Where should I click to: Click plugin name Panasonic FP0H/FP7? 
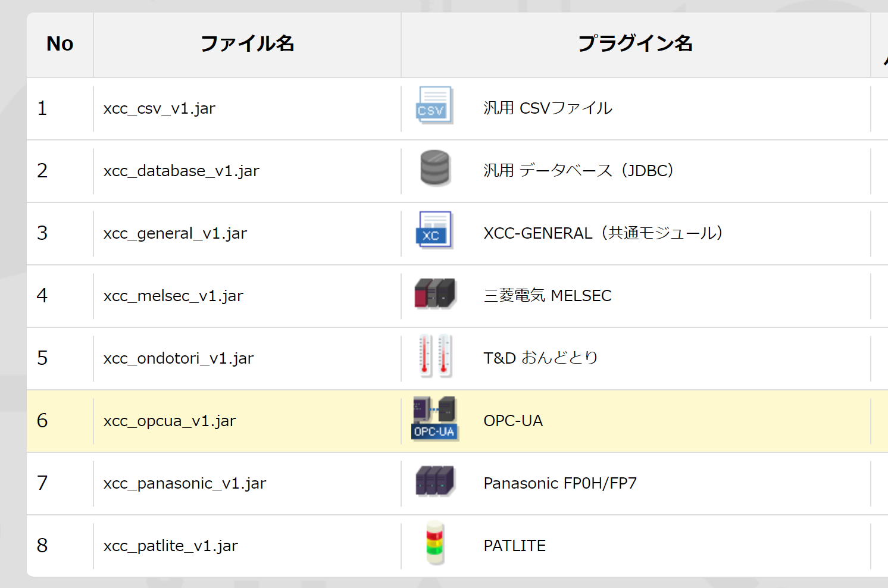click(x=560, y=483)
